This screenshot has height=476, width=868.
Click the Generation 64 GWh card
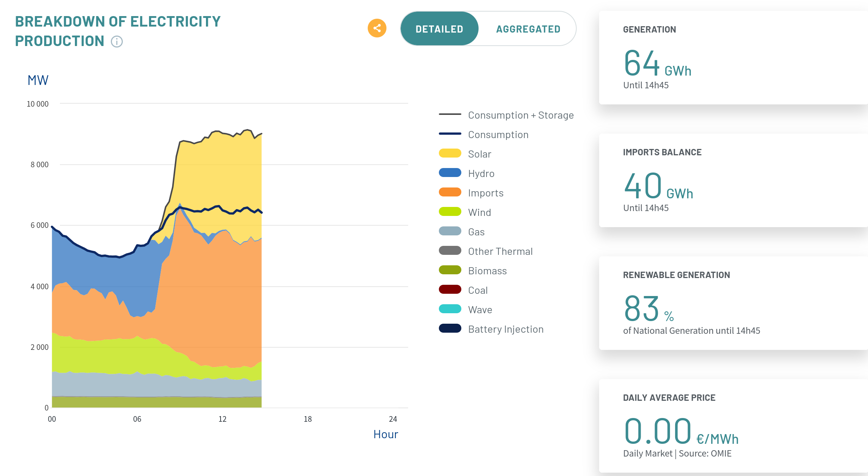click(x=733, y=57)
